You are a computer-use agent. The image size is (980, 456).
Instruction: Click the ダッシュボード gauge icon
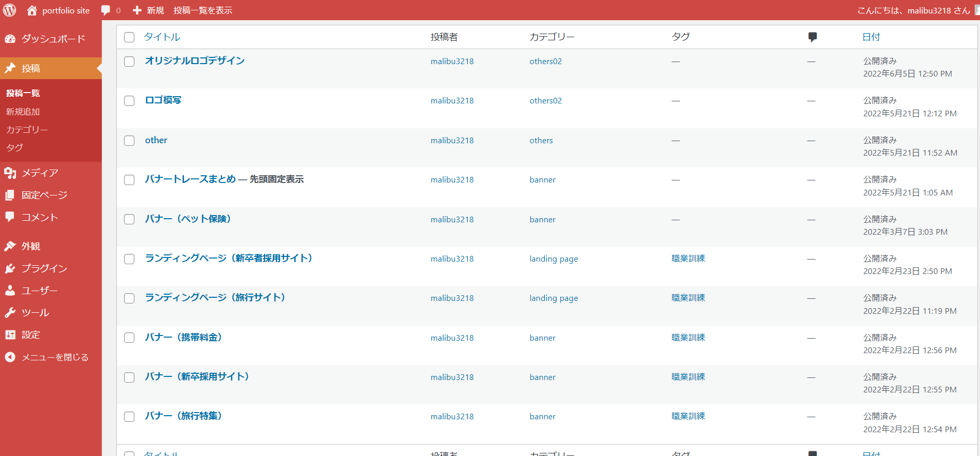pyautogui.click(x=10, y=39)
